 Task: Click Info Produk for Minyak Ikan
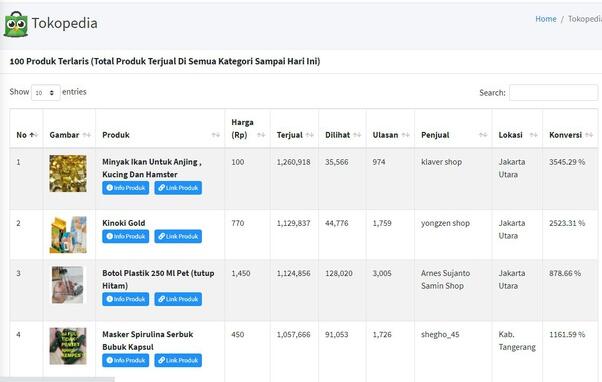(126, 188)
